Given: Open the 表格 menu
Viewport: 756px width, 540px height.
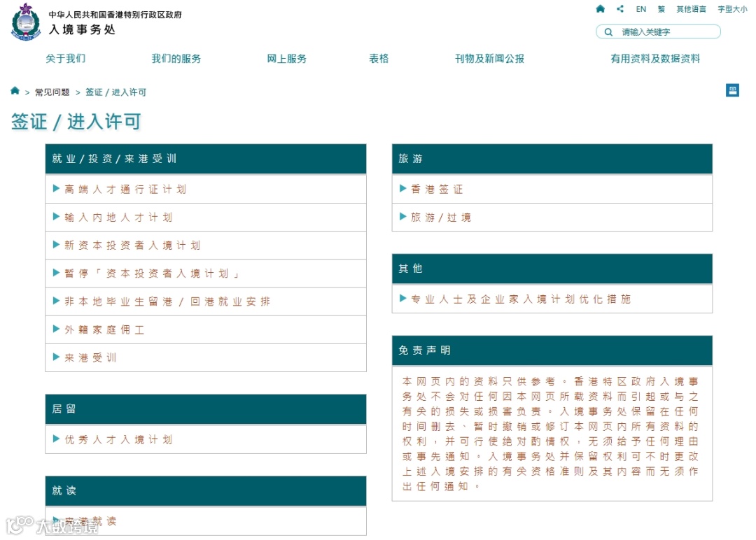Looking at the screenshot, I should [379, 58].
